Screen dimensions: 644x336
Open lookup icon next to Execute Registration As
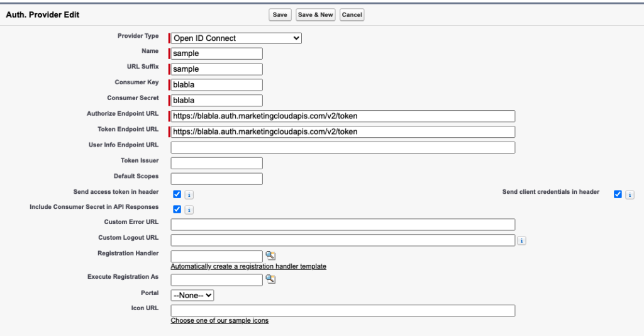(x=270, y=279)
